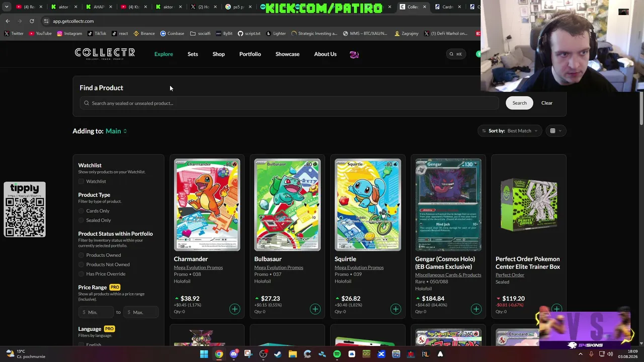Open Instagram bookmark

click(69, 34)
